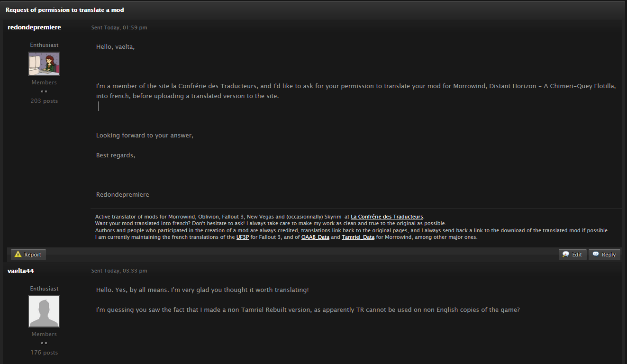The height and width of the screenshot is (364, 627).
Task: Click the Sent Today, 01:59 pm timestamp
Action: pyautogui.click(x=119, y=27)
